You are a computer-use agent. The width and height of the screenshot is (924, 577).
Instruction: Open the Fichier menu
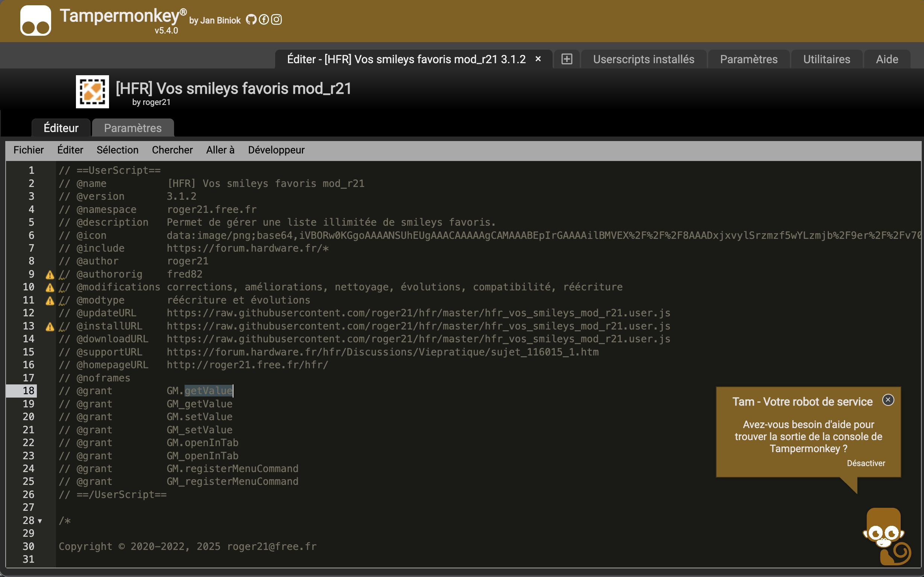(29, 150)
